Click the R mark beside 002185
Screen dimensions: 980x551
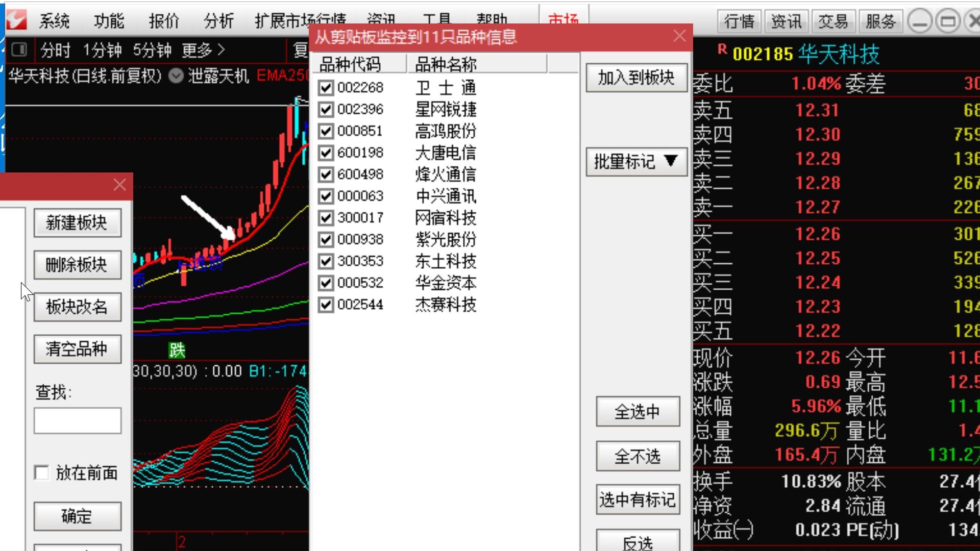point(722,49)
